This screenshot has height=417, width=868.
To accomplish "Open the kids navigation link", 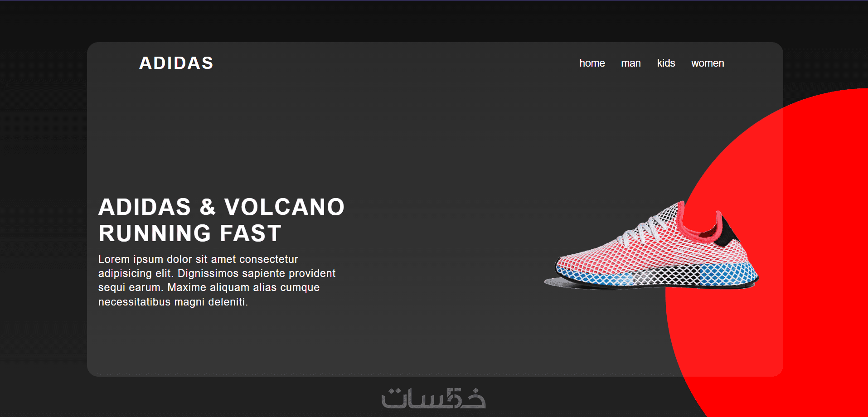I will [666, 63].
